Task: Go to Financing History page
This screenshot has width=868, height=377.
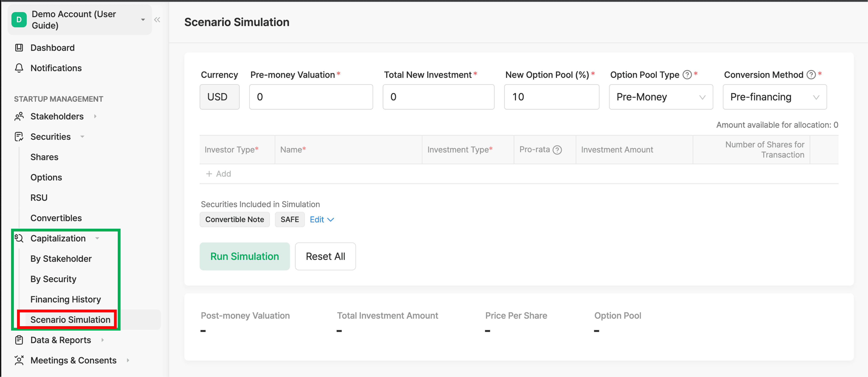Action: coord(66,299)
